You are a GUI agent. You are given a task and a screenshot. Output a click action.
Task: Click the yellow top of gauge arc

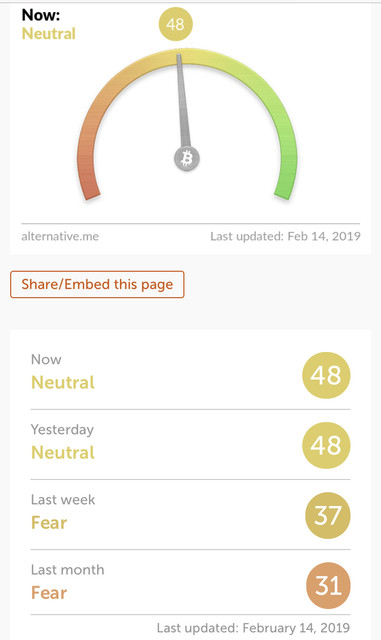pos(187,56)
